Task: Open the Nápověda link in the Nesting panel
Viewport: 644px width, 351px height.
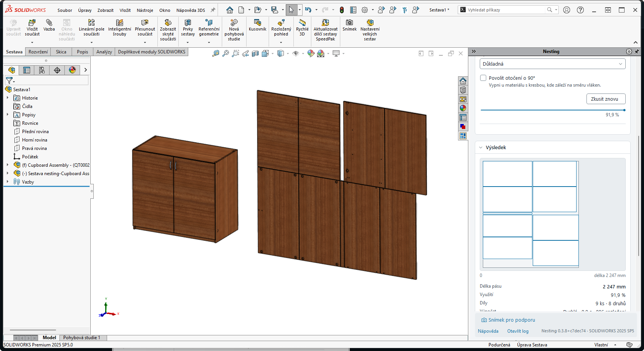Action: pos(488,331)
